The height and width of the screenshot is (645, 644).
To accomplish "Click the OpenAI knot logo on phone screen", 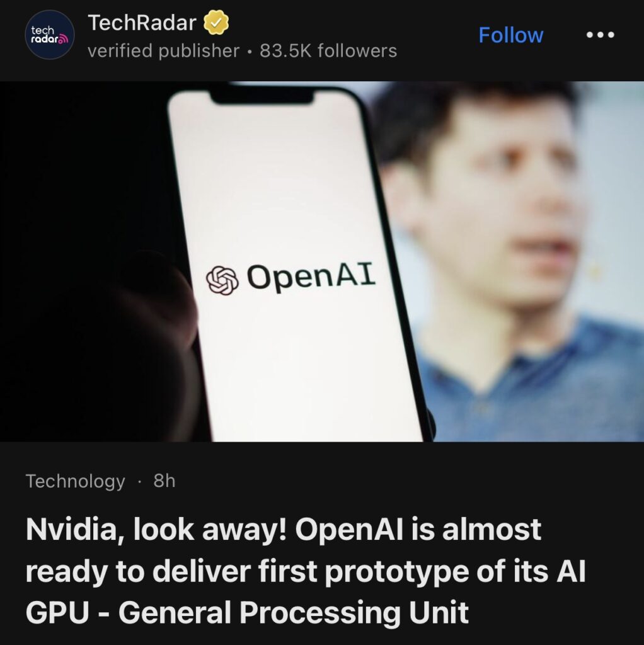I will point(222,280).
